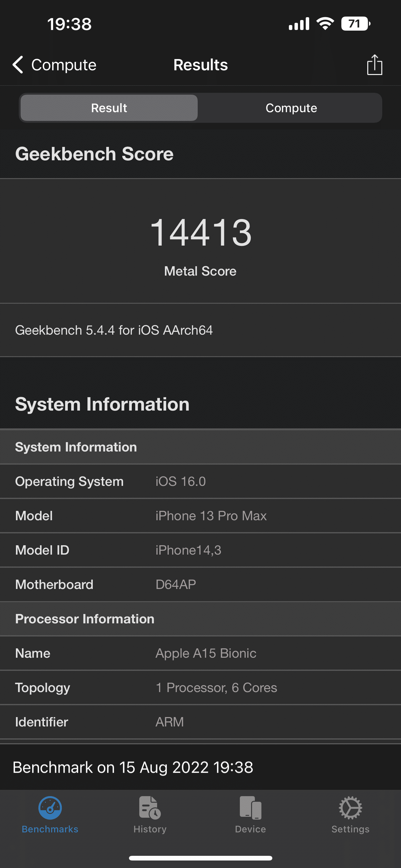This screenshot has width=401, height=868.
Task: Select the Result segment
Action: [109, 108]
